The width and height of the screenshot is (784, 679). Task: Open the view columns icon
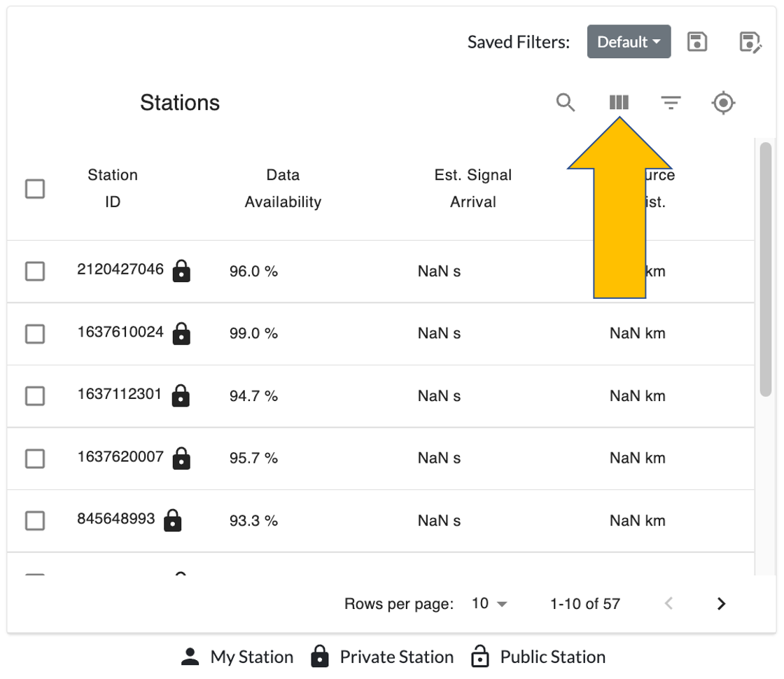coord(619,103)
